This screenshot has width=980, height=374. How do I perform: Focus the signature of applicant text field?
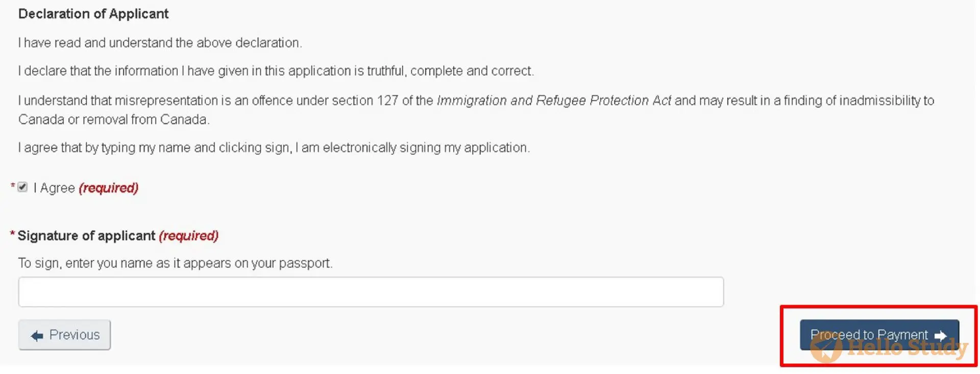371,292
